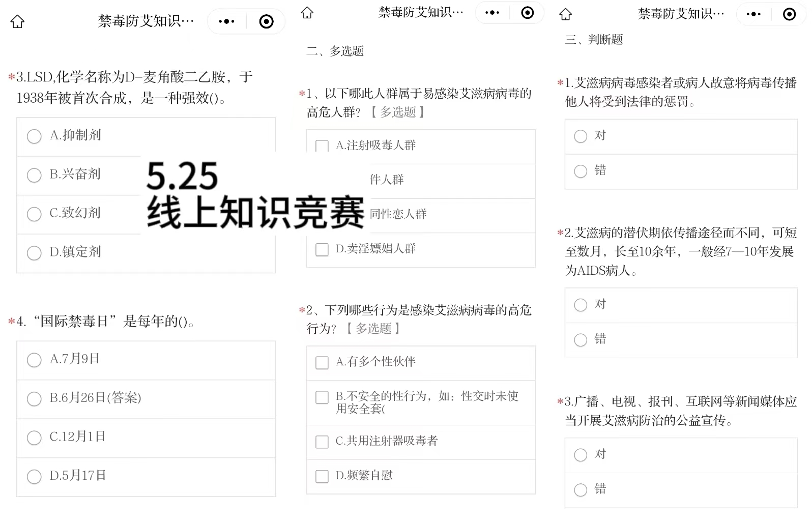Screen dimensions: 812x521
Task: Select option C.致幻剂 for the LSD question
Action: click(x=34, y=214)
